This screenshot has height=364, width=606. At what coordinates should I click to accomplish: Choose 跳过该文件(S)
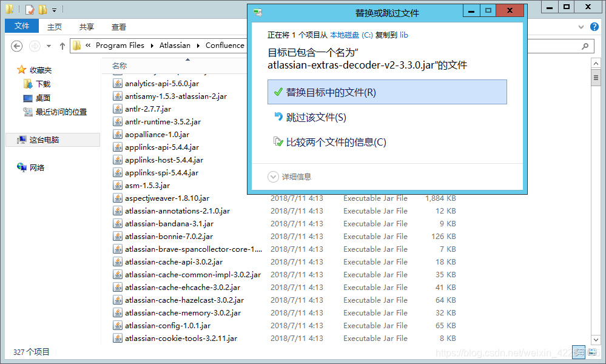(x=387, y=117)
